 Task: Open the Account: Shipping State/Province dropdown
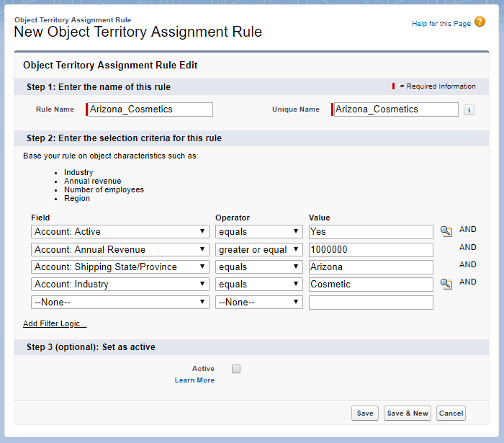click(120, 267)
